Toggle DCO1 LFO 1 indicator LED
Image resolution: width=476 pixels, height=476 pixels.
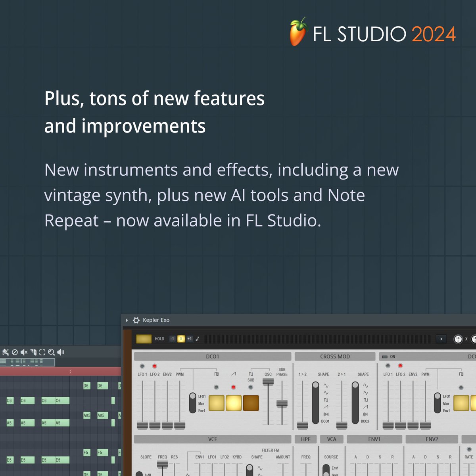coord(142,366)
